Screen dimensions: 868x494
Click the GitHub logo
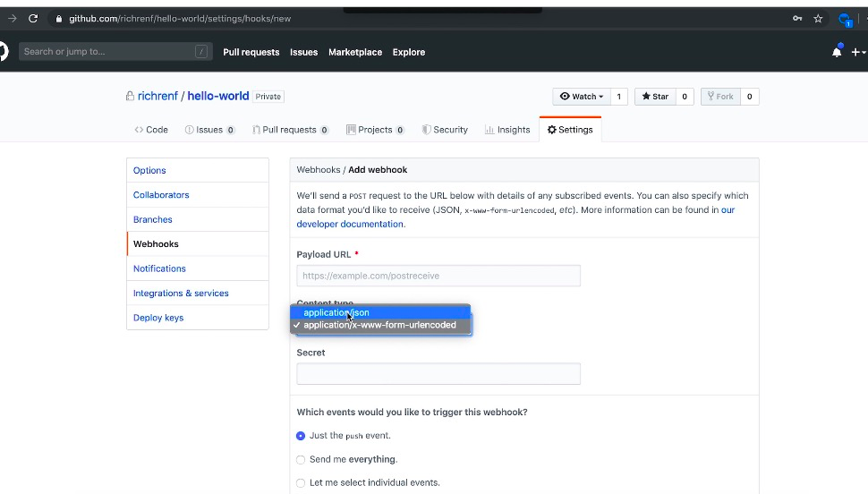point(4,52)
